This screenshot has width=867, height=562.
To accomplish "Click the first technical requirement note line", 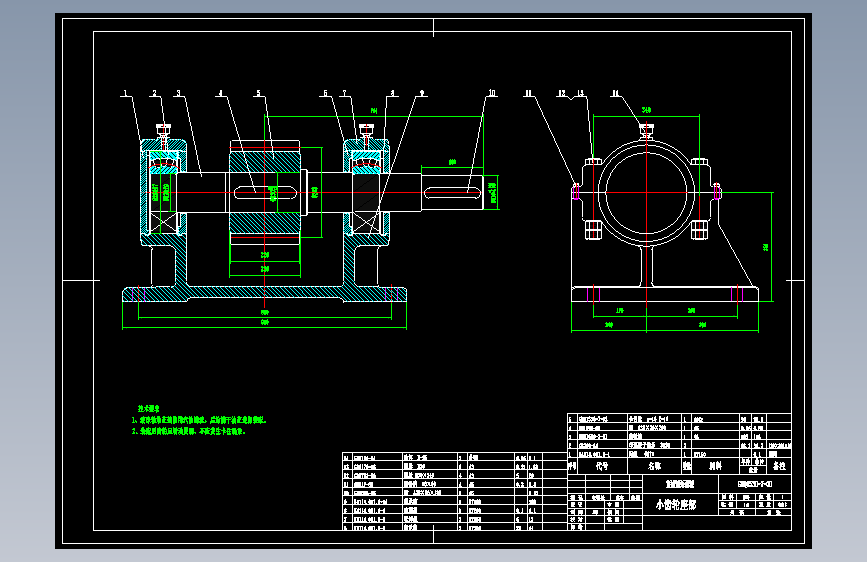I will click(199, 420).
